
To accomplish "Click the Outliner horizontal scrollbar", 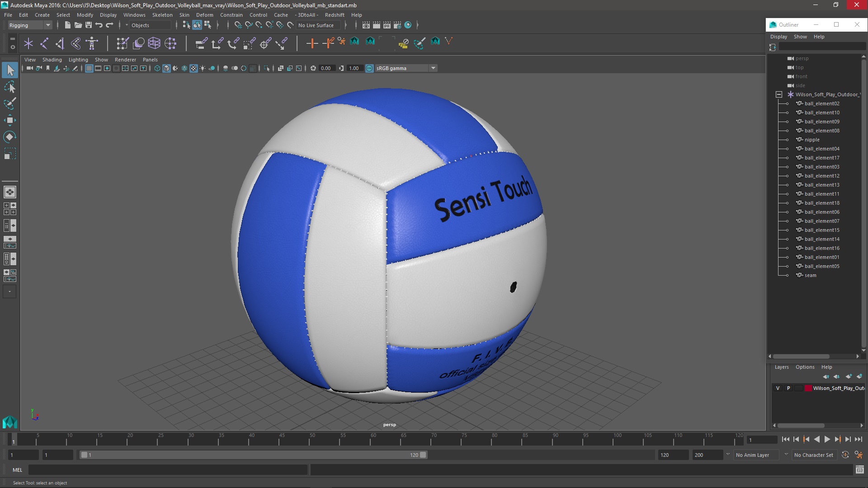I will click(x=801, y=357).
